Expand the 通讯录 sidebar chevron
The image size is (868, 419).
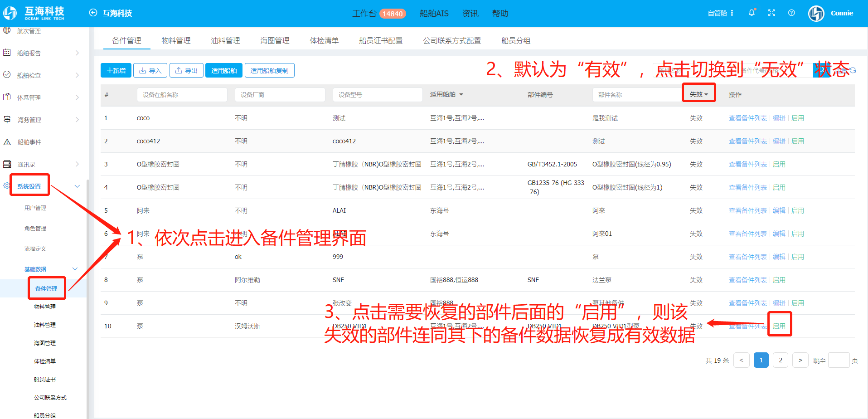coord(77,164)
